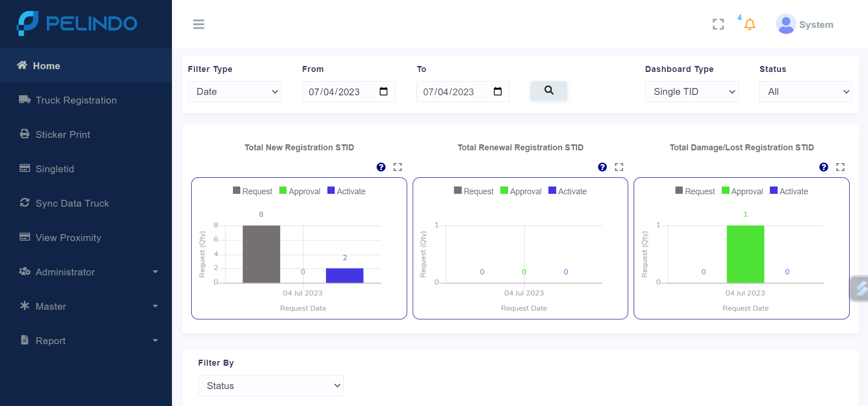Screen dimensions: 868x406
Task: Open help icon for New Registration chart
Action: pos(381,167)
